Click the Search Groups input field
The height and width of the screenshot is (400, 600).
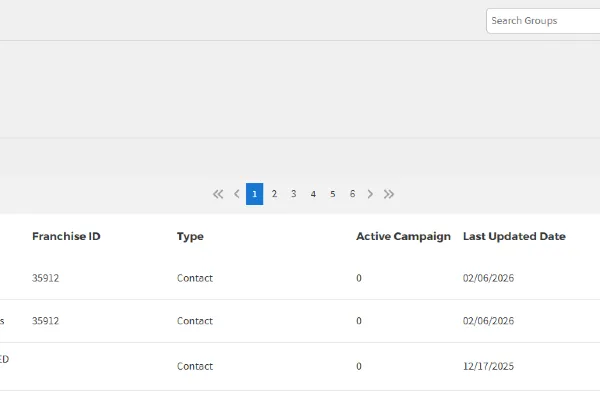[x=545, y=21]
